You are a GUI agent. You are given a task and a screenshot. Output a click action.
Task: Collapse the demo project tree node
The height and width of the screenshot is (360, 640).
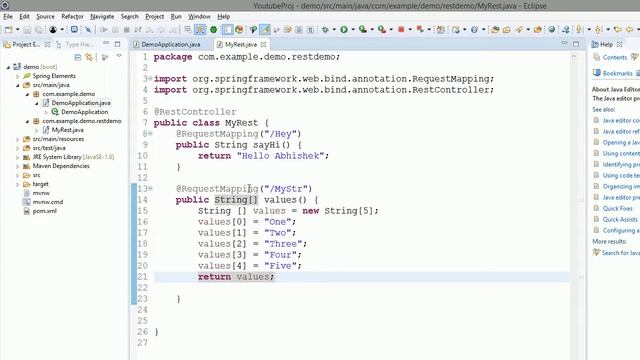8,67
